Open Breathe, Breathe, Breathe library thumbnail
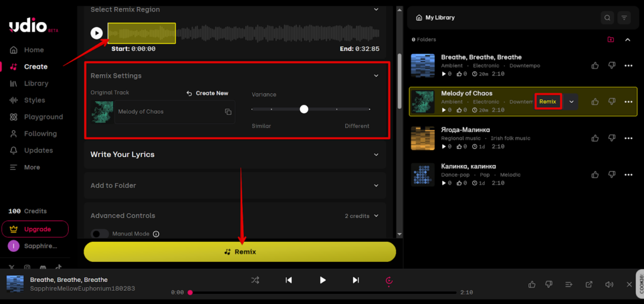 click(x=423, y=66)
